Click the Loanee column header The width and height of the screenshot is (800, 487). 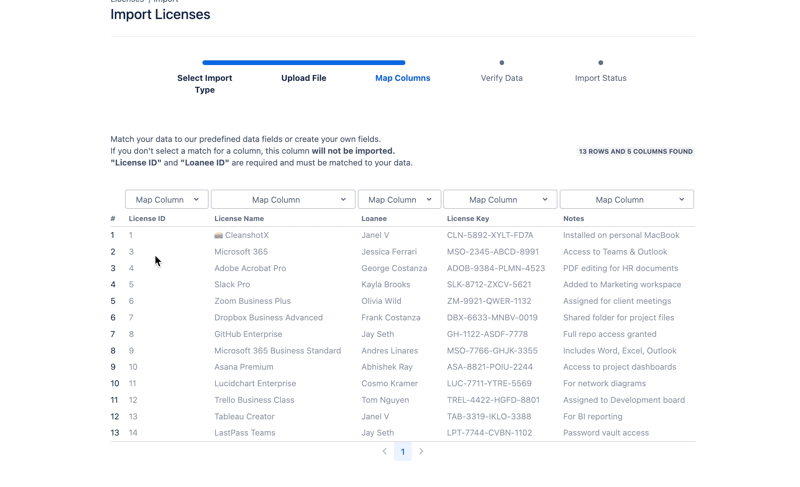pos(374,218)
